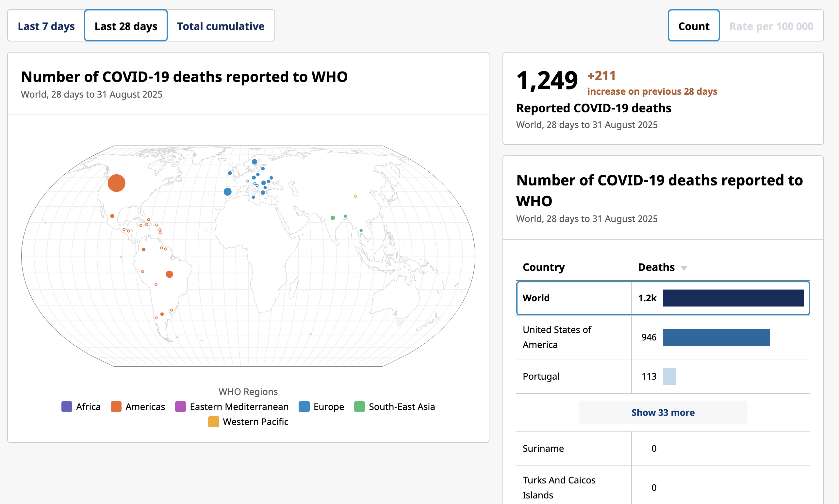Click the United States 946 deaths bar
The width and height of the screenshot is (839, 504).
coord(716,337)
